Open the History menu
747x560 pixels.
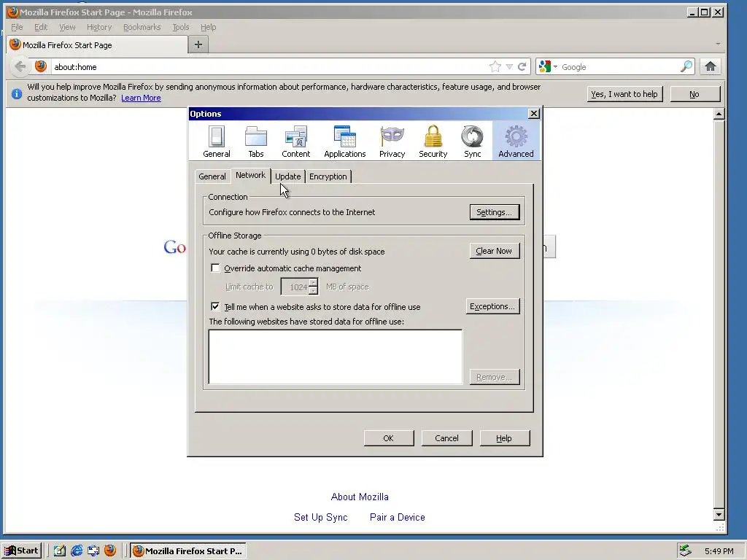coord(99,27)
